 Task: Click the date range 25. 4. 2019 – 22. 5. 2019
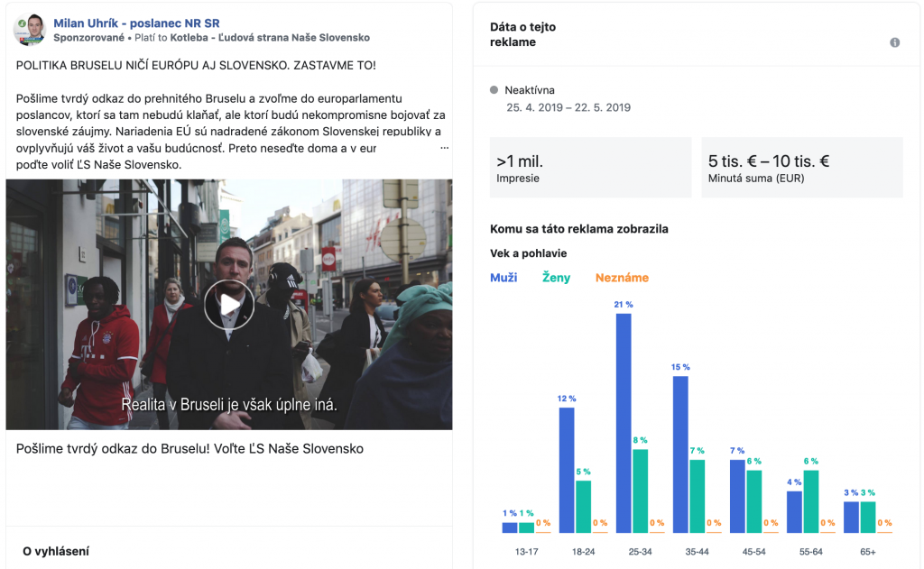568,108
